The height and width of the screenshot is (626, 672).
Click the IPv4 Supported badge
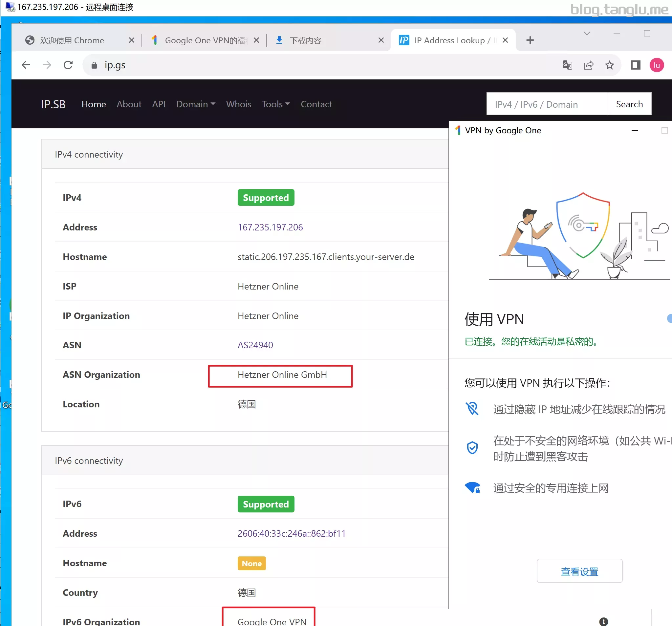(x=266, y=197)
